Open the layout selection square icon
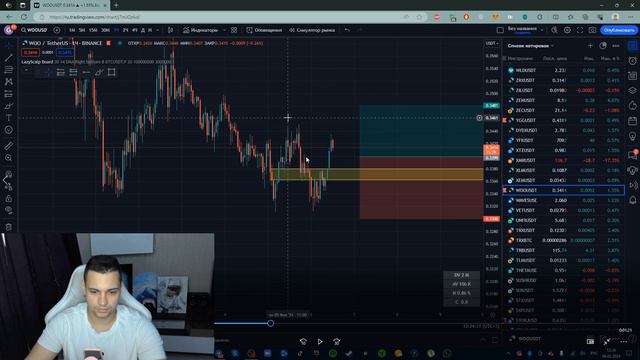 pos(500,30)
